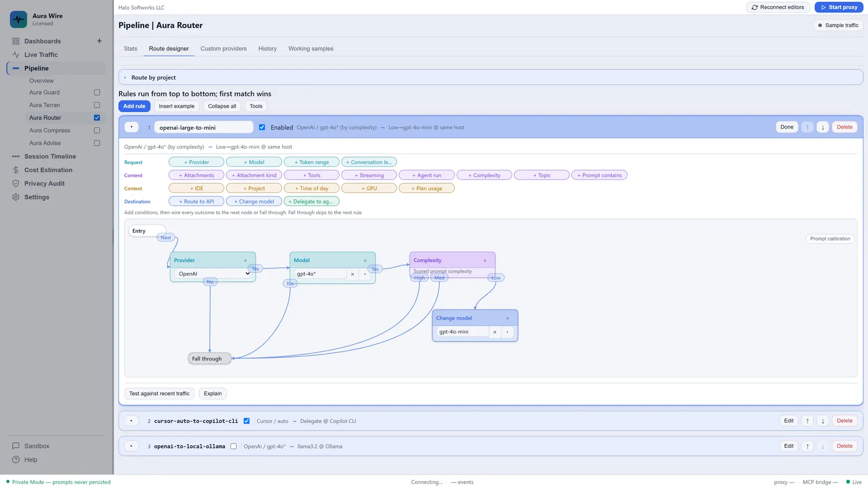Remove the Model node with its x
The height and width of the screenshot is (488, 868).
(365, 261)
